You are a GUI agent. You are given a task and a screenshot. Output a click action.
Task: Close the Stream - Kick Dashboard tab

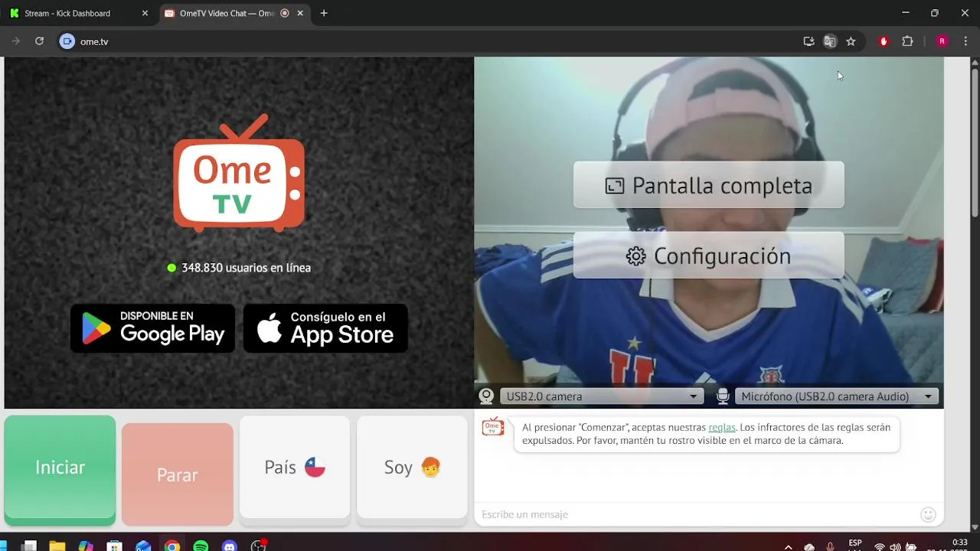click(x=145, y=13)
